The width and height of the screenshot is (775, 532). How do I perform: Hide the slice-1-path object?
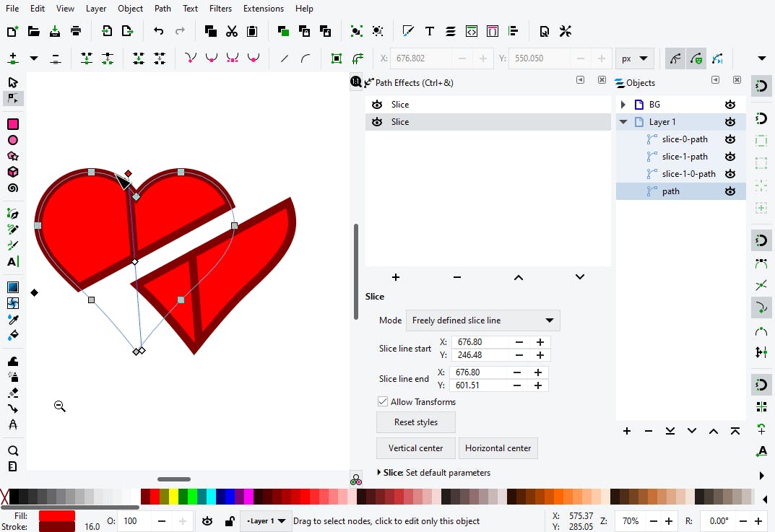[730, 157]
